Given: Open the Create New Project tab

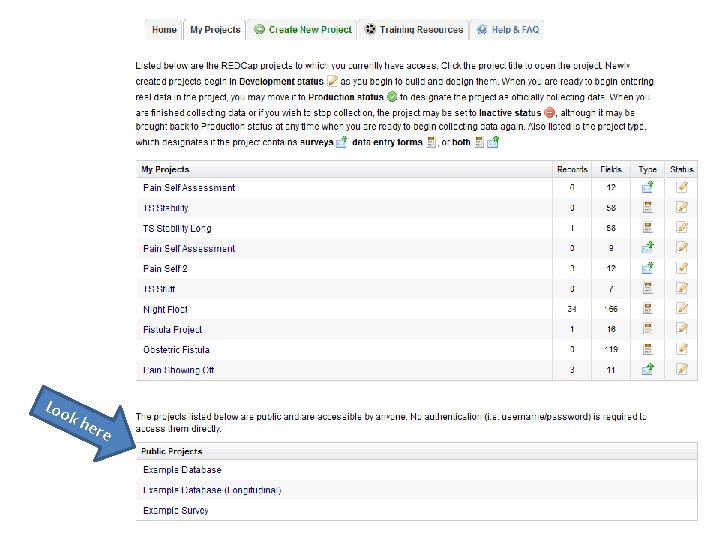Looking at the screenshot, I should click(x=303, y=30).
